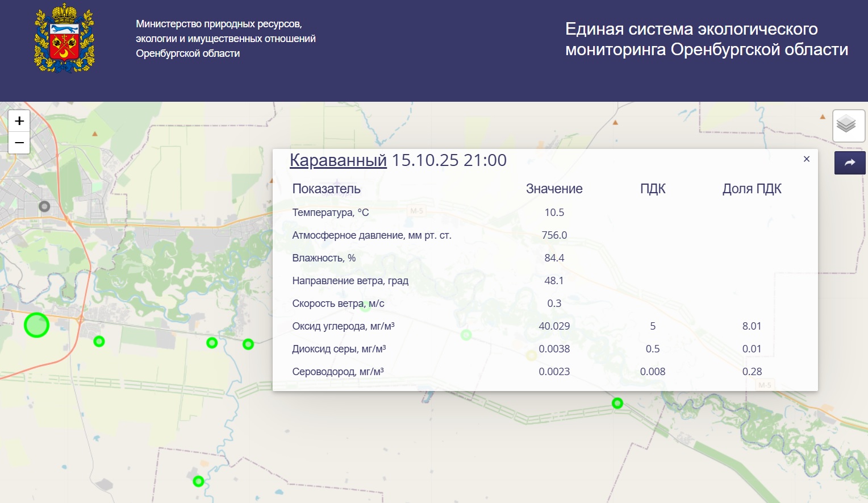Open the map layers selector icon

(848, 125)
